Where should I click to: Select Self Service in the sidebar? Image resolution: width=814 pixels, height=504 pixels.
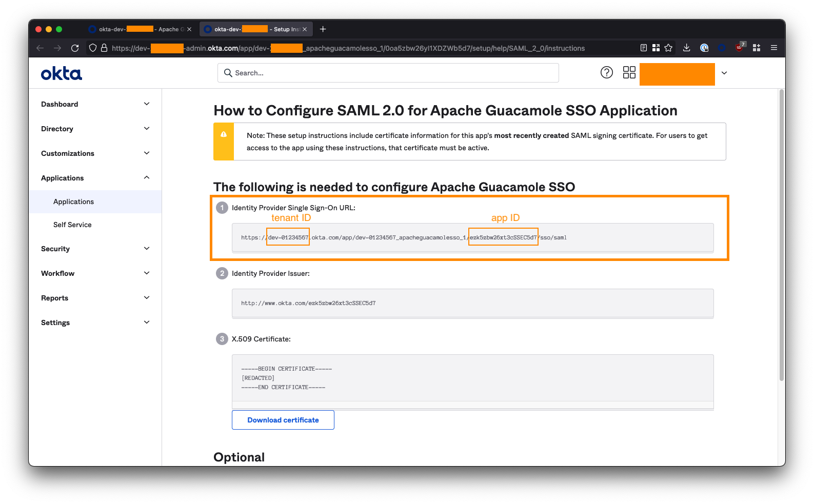(x=72, y=225)
